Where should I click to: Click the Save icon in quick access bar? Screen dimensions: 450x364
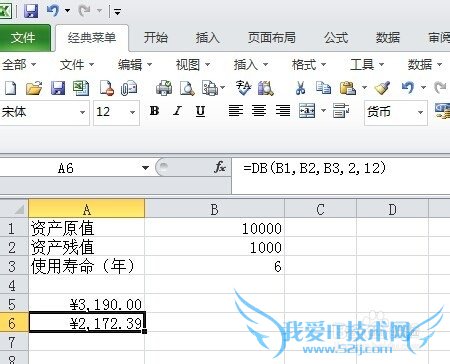click(31, 11)
